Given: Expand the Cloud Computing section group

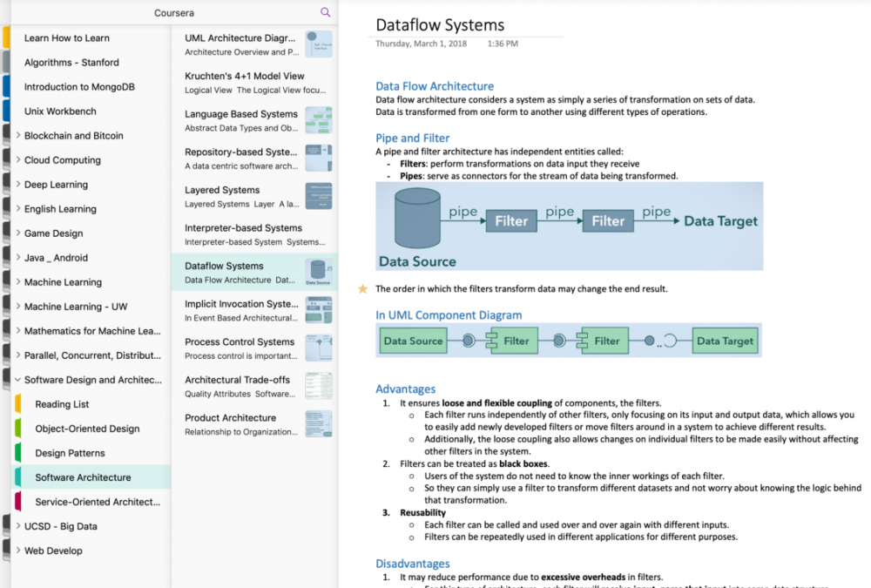Looking at the screenshot, I should [x=17, y=160].
